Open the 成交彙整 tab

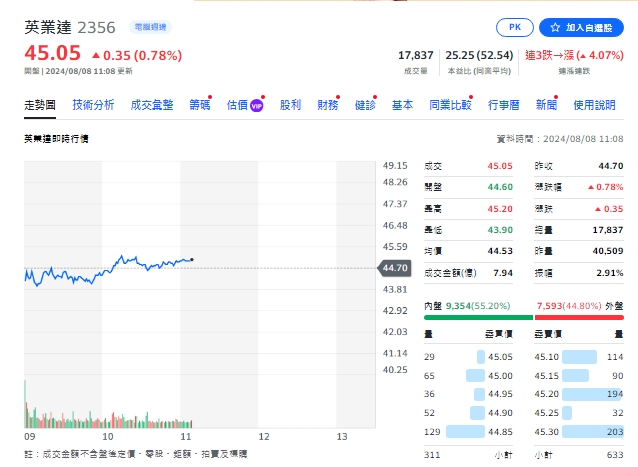click(x=152, y=105)
